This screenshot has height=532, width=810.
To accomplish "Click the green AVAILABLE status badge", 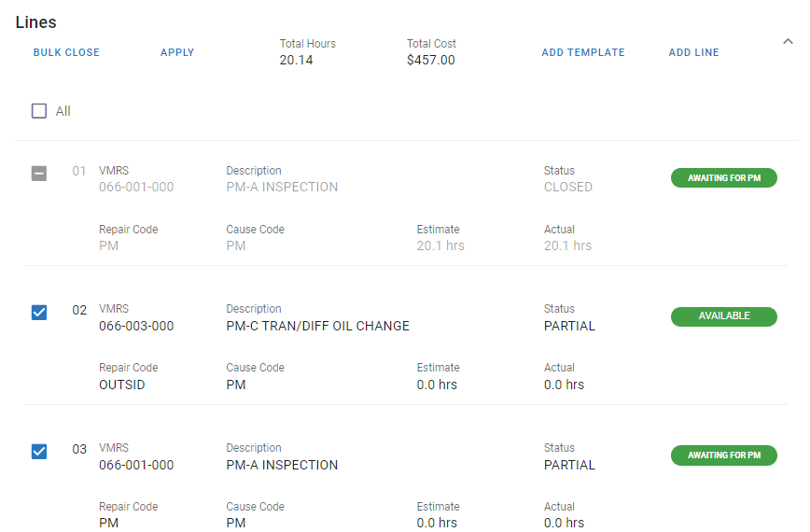I will 723,316.
